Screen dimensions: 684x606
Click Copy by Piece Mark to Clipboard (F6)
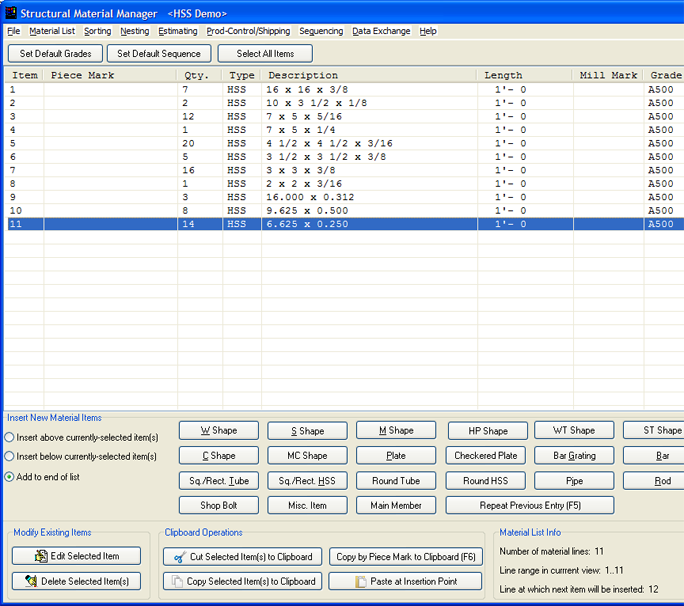tap(406, 557)
